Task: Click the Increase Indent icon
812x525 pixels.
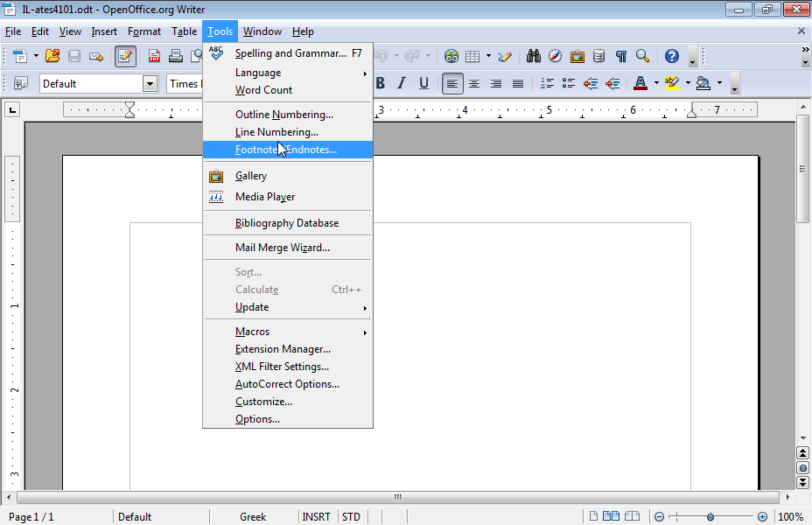Action: point(612,83)
